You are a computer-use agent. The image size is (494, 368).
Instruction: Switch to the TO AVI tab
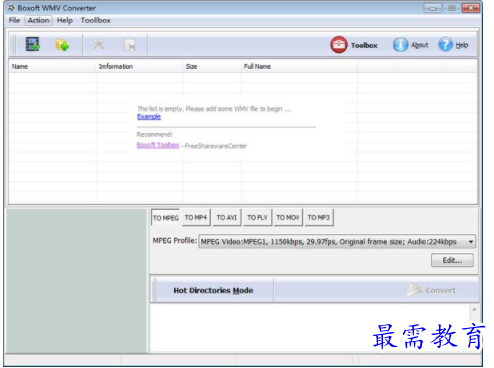[x=227, y=217]
